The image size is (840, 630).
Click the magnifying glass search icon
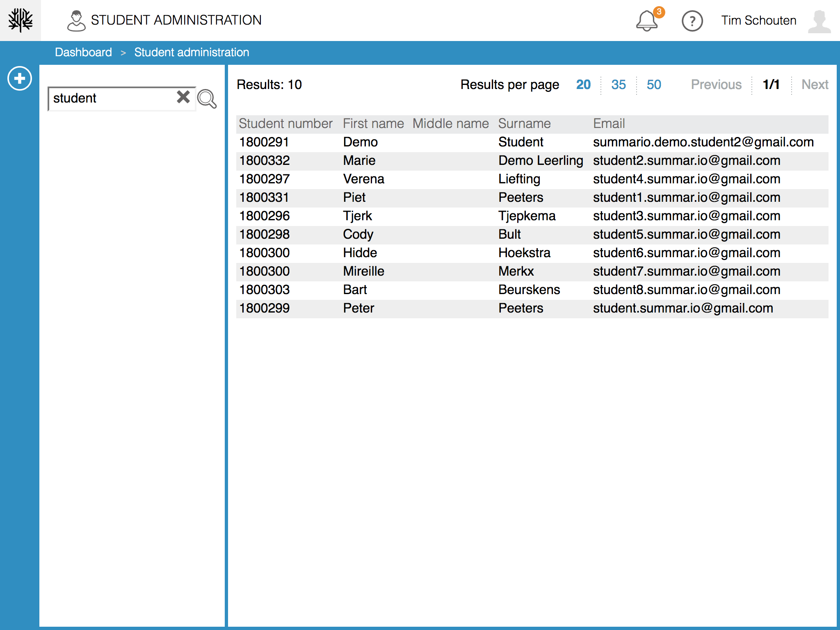[207, 99]
